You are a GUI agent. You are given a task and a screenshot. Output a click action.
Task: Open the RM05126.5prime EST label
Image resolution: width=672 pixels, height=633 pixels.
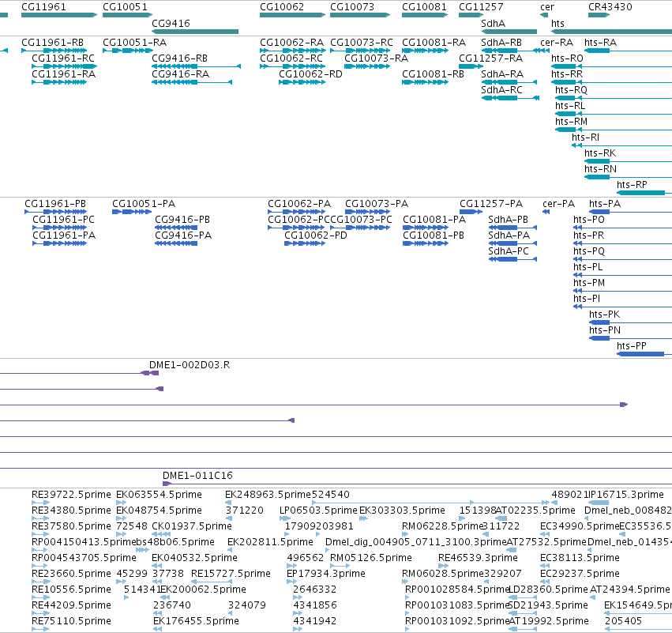tap(370, 558)
